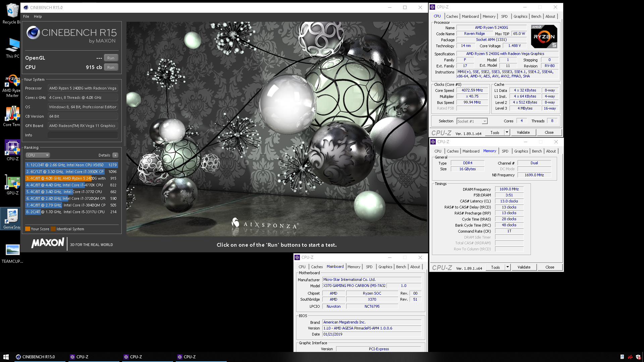Expand Tools dropdown arrow in CPU-Z Memory window
This screenshot has width=644, height=362.
507,267
